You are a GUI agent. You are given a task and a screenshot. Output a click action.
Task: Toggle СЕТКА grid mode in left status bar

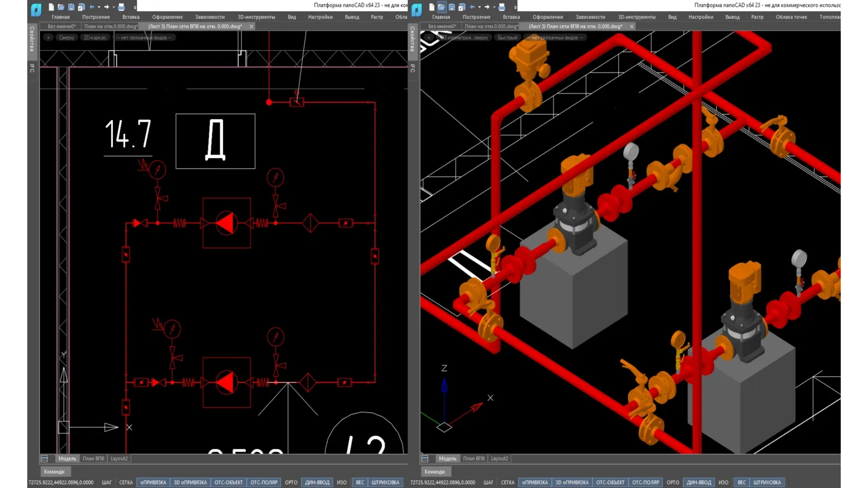click(126, 482)
